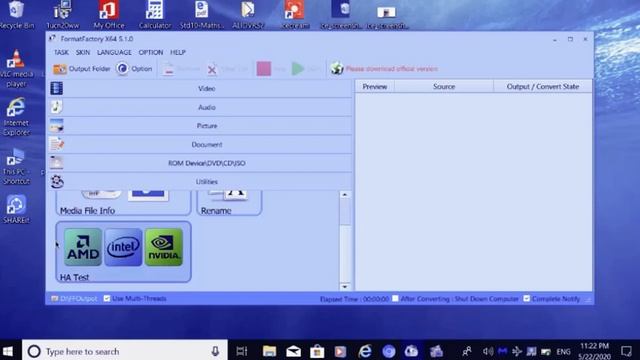Enable After Converting Shut Down Computer checkbox

pyautogui.click(x=395, y=298)
